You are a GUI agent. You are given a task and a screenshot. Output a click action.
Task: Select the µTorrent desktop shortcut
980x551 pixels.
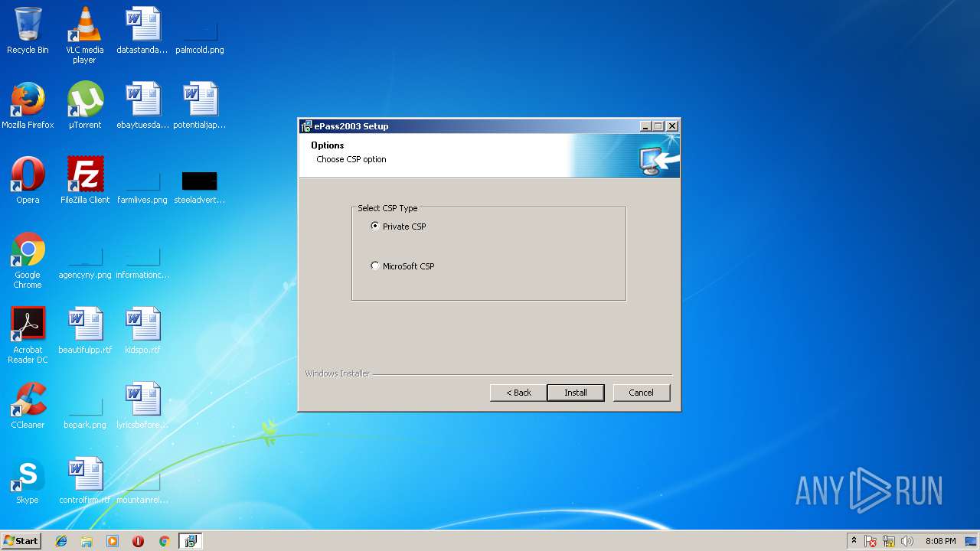coord(85,106)
